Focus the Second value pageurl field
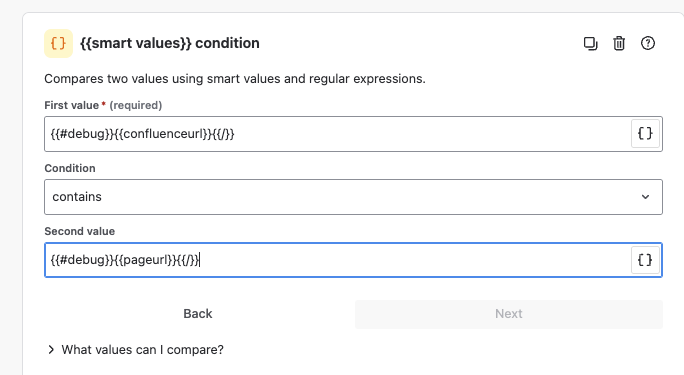 (338, 260)
